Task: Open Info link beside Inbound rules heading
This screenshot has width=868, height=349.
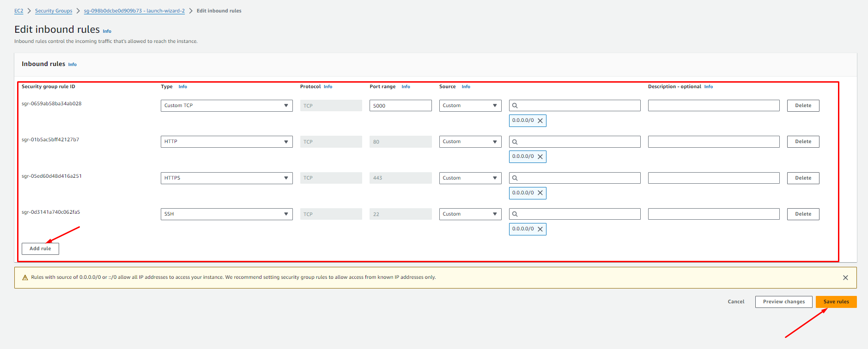Action: (x=73, y=65)
